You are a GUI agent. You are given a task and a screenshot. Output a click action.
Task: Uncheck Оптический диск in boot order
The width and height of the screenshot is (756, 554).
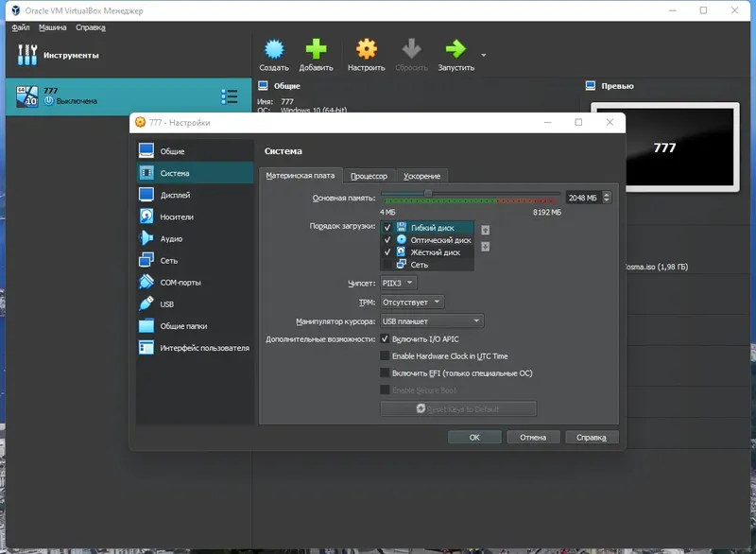point(387,239)
